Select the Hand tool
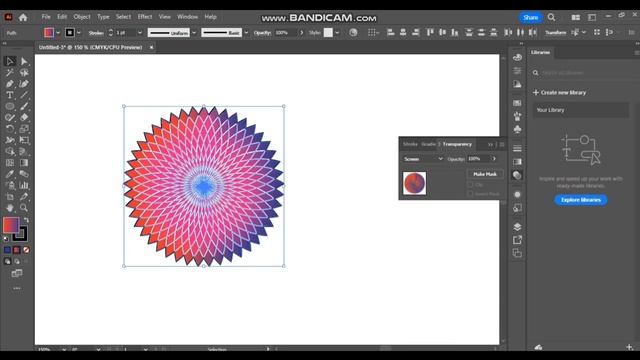This screenshot has height=360, width=640. (x=10, y=208)
